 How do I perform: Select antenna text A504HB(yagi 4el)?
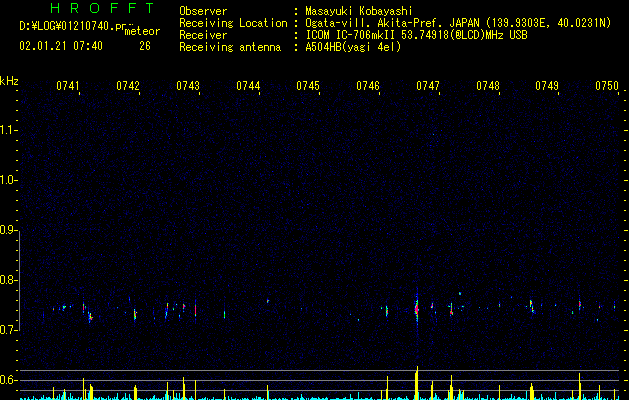[353, 47]
